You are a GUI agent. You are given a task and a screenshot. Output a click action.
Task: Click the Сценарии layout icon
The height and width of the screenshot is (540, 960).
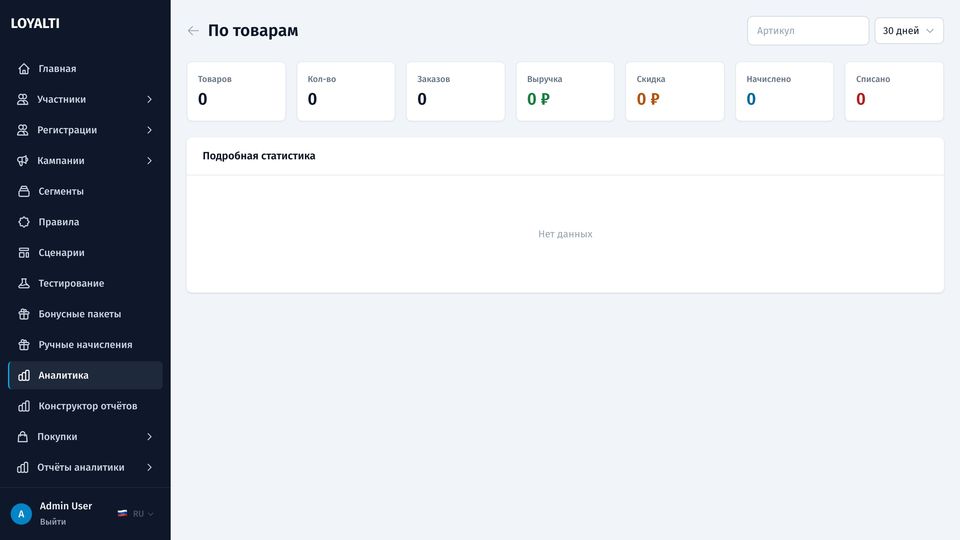pos(24,252)
